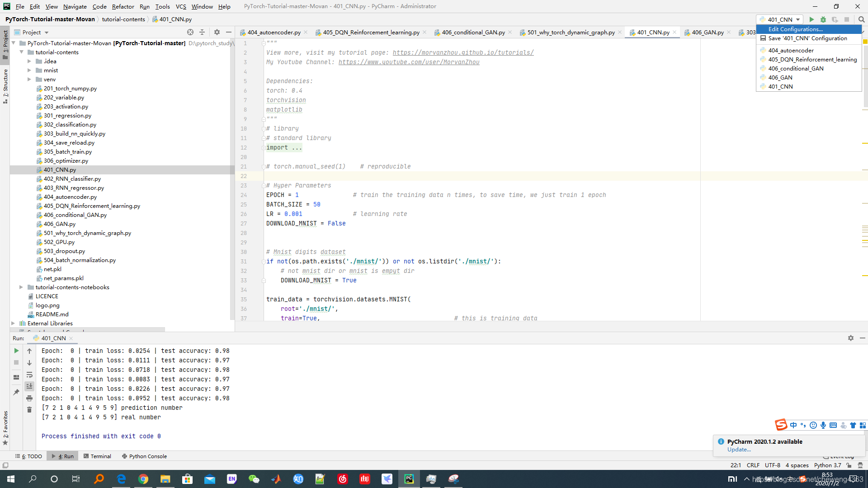This screenshot has width=868, height=488.
Task: Hide the Project tool window
Action: point(229,32)
